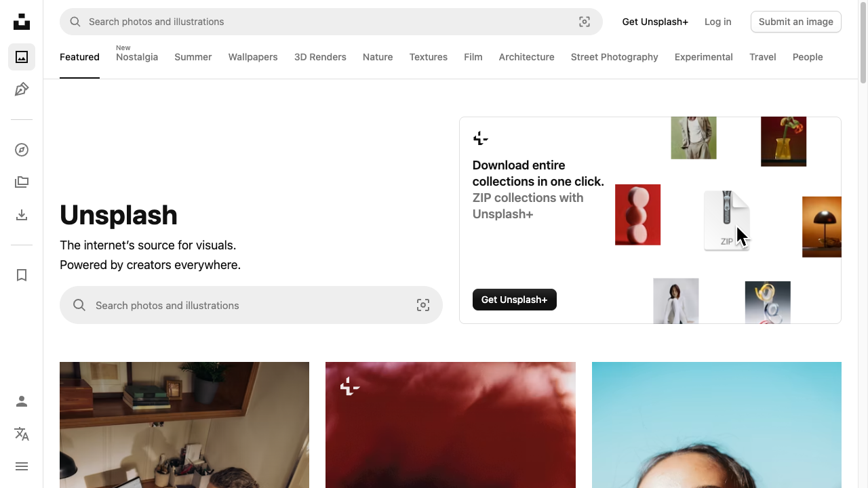Screen dimensions: 868x488
Task: Click visual search icon in top search bar
Action: [585, 22]
